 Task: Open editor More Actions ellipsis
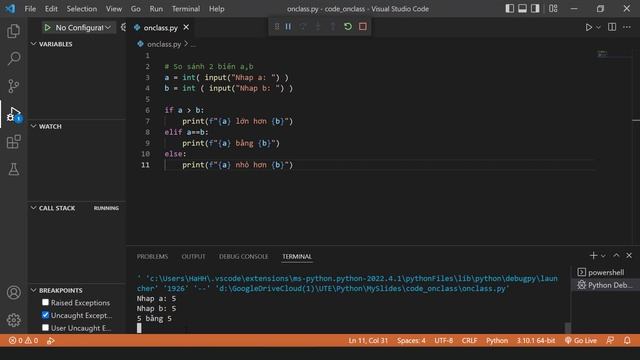[x=627, y=27]
